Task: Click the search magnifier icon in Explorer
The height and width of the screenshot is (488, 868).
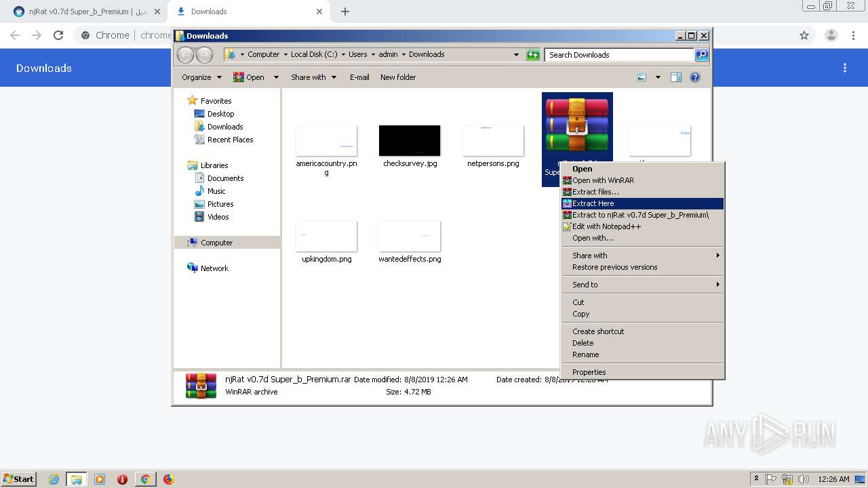Action: 702,55
